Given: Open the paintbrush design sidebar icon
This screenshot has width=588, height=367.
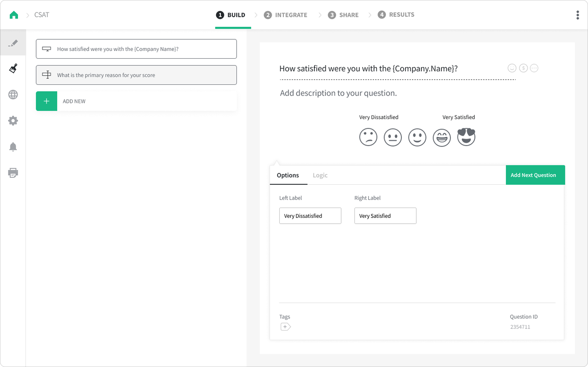Looking at the screenshot, I should 13,69.
